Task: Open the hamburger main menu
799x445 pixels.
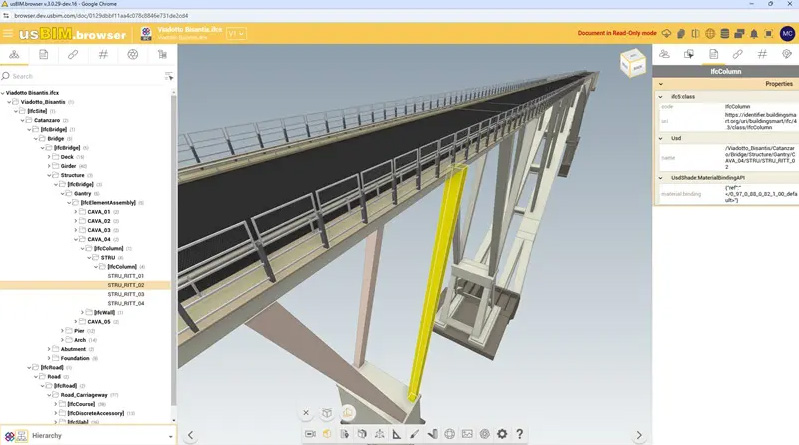Action: point(8,34)
